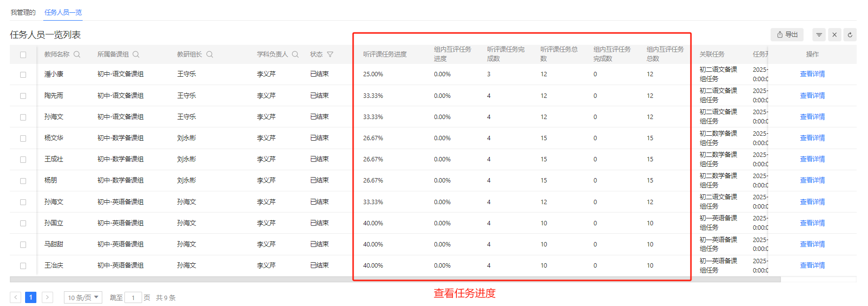
Task: Expand the 10 条/页 page size dropdown
Action: coord(83,298)
